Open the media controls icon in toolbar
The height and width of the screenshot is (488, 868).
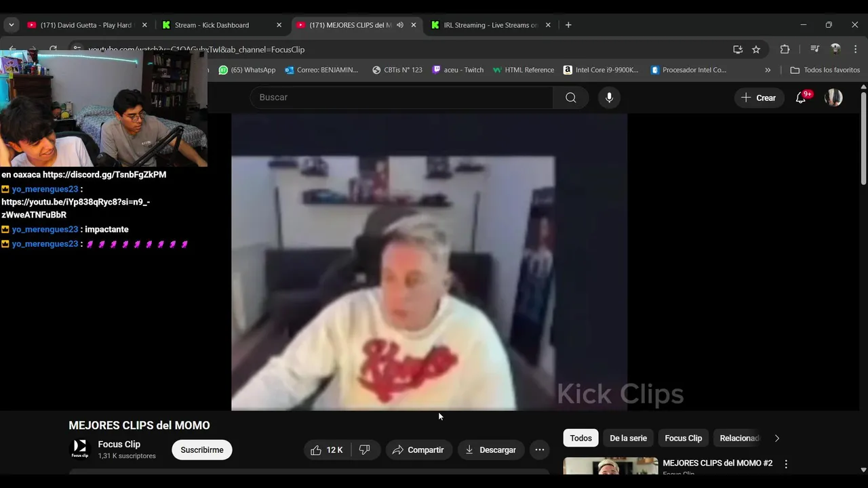tap(815, 49)
